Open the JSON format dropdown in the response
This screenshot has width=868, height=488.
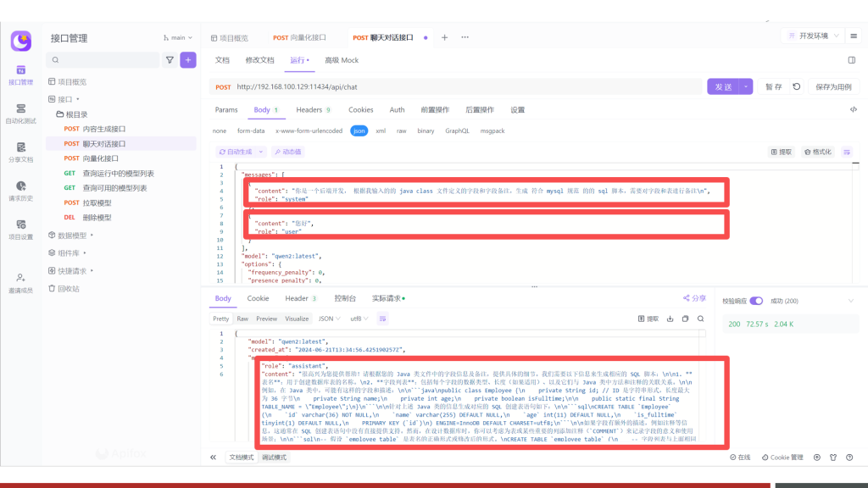(x=328, y=319)
